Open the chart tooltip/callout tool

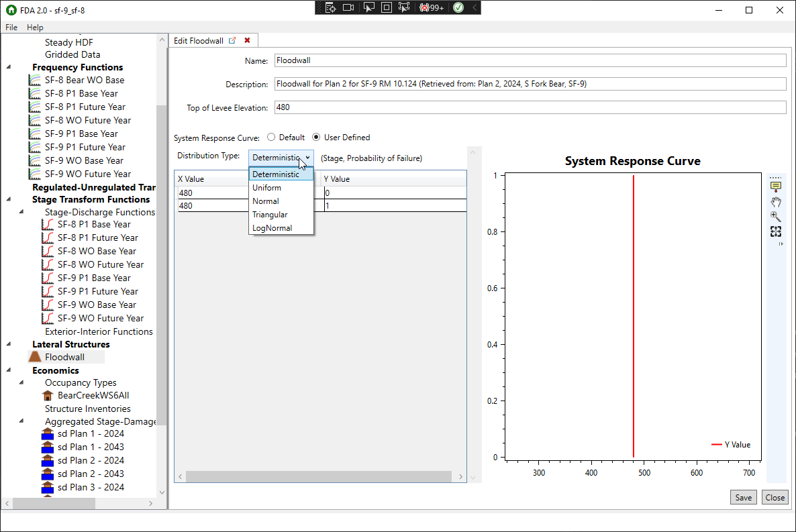click(776, 186)
